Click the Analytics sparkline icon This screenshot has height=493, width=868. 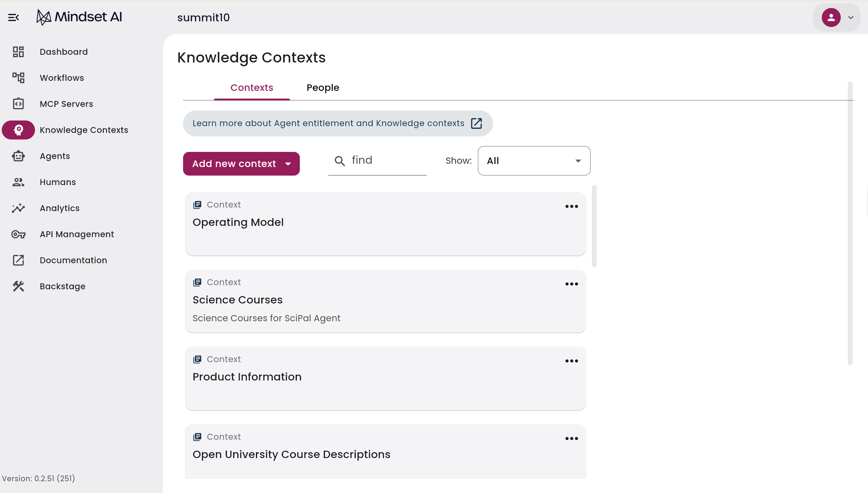tap(18, 208)
